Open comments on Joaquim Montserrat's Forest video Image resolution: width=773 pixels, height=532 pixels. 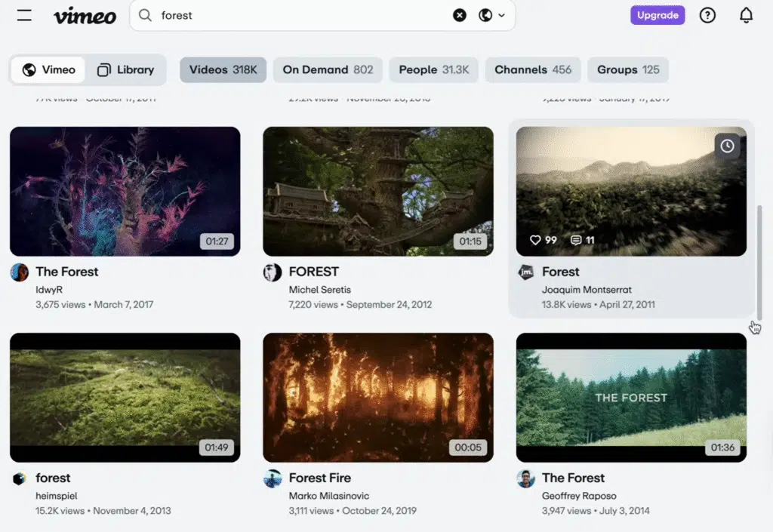coord(576,240)
